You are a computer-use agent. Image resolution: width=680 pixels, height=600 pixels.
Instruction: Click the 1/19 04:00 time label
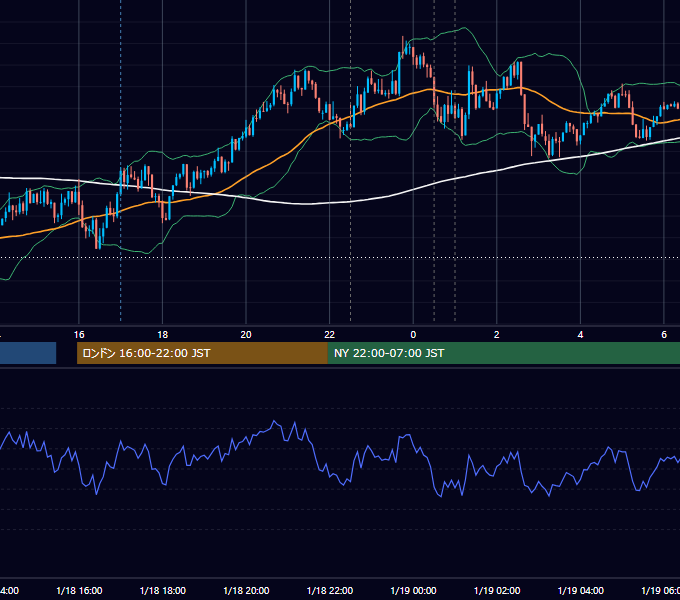coord(581,591)
